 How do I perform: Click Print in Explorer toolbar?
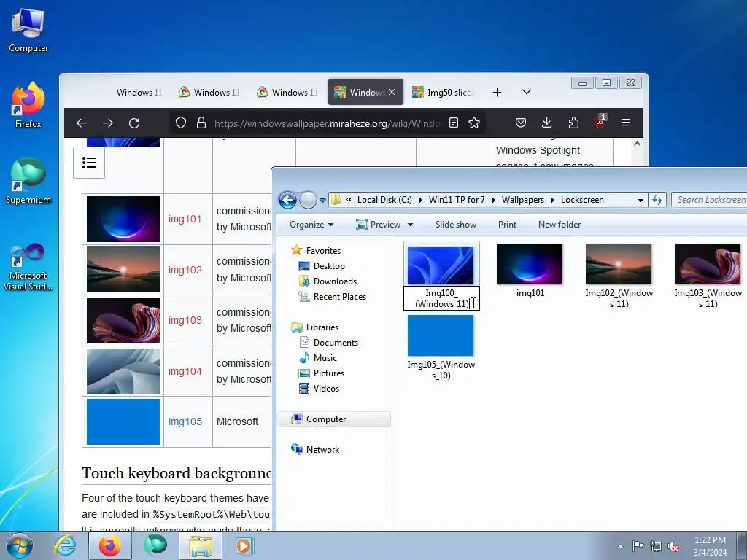tap(507, 225)
